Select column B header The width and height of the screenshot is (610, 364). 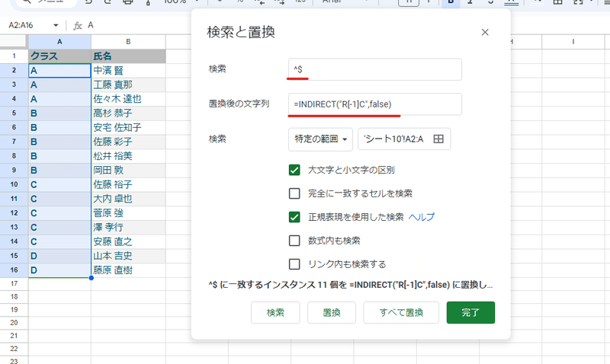tap(128, 42)
